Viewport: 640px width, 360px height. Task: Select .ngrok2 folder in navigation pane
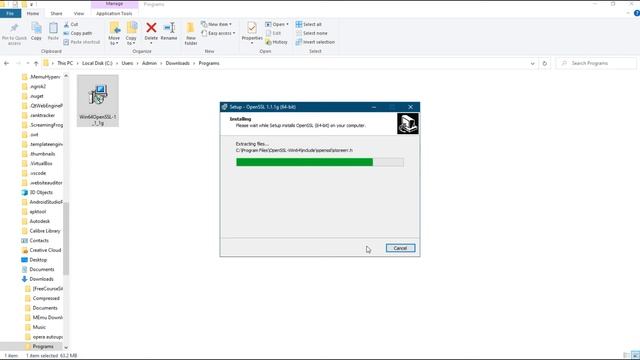coord(38,87)
